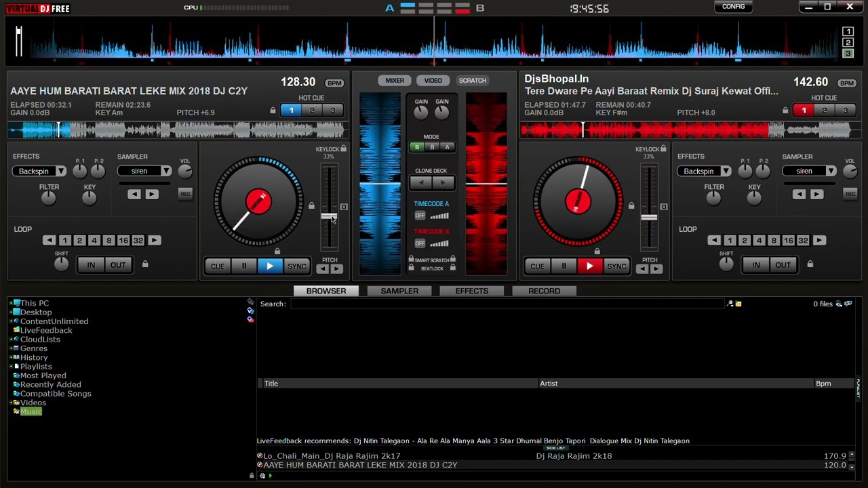Sync the left deck tempo
The height and width of the screenshot is (488, 868).
(296, 266)
